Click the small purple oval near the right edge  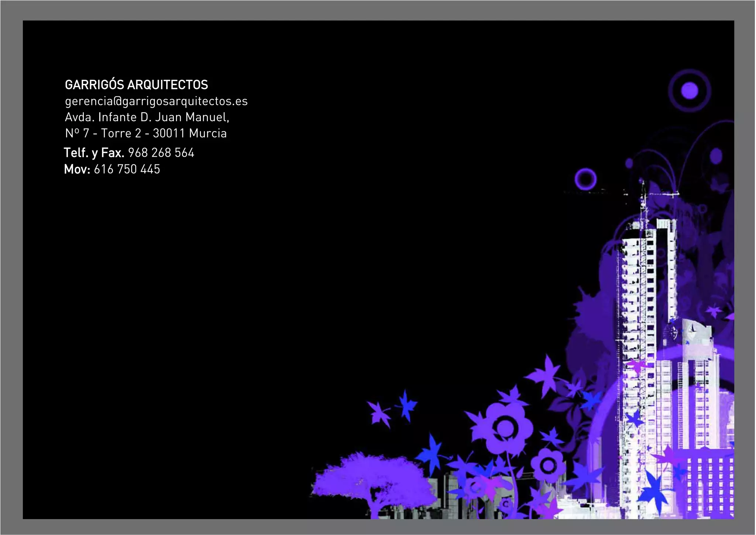click(716, 156)
